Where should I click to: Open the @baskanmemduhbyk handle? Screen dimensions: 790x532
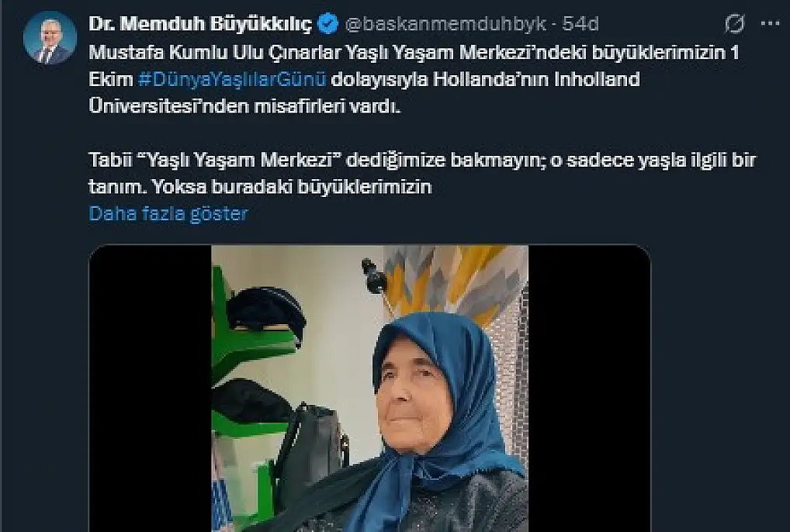(x=446, y=24)
